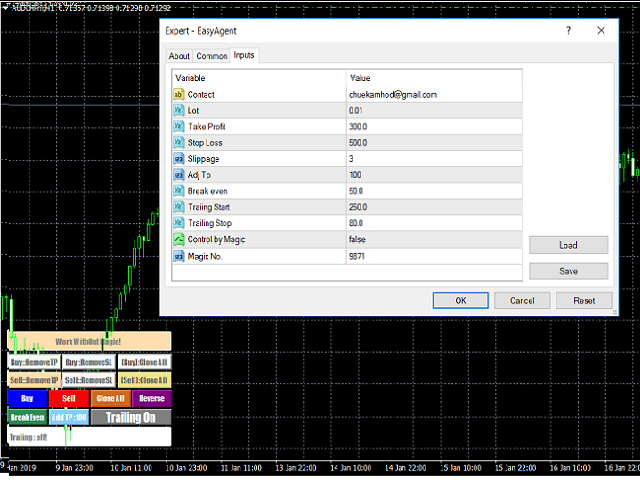Select the Control by Magic false value

(434, 240)
